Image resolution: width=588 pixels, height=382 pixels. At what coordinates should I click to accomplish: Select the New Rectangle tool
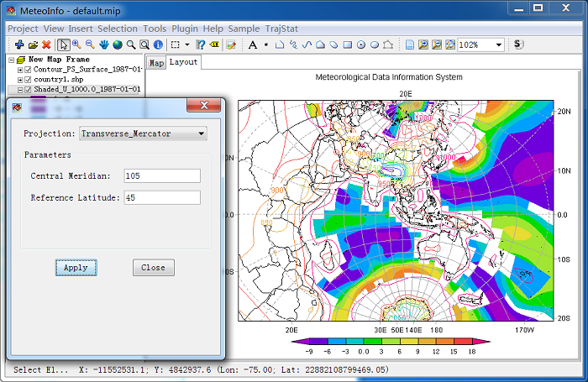[348, 45]
